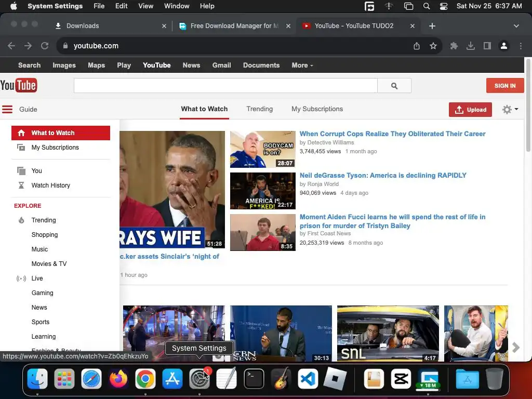This screenshot has width=532, height=399.
Task: Open the extensions puzzle icon
Action: tap(454, 46)
